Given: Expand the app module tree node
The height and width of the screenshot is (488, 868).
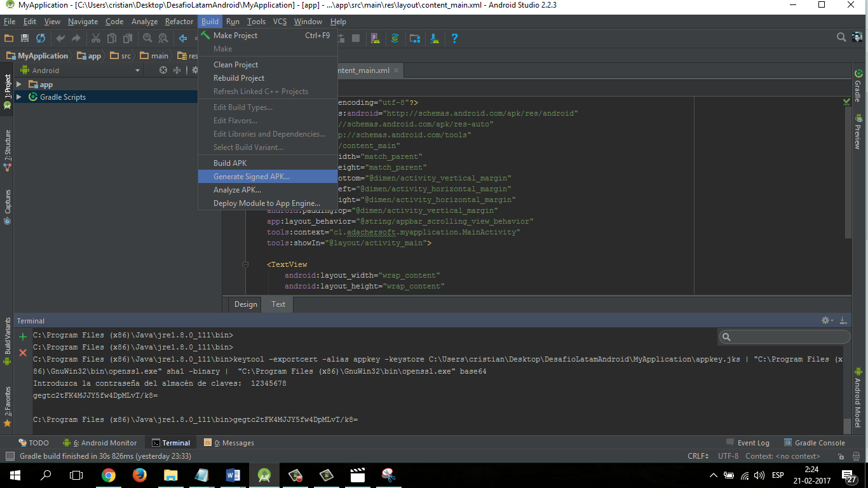Looking at the screenshot, I should tap(19, 84).
